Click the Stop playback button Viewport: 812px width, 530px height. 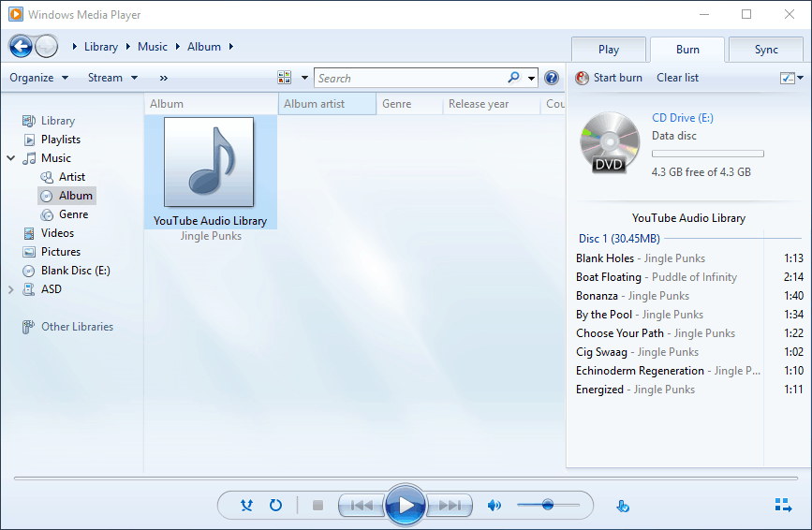pyautogui.click(x=318, y=505)
